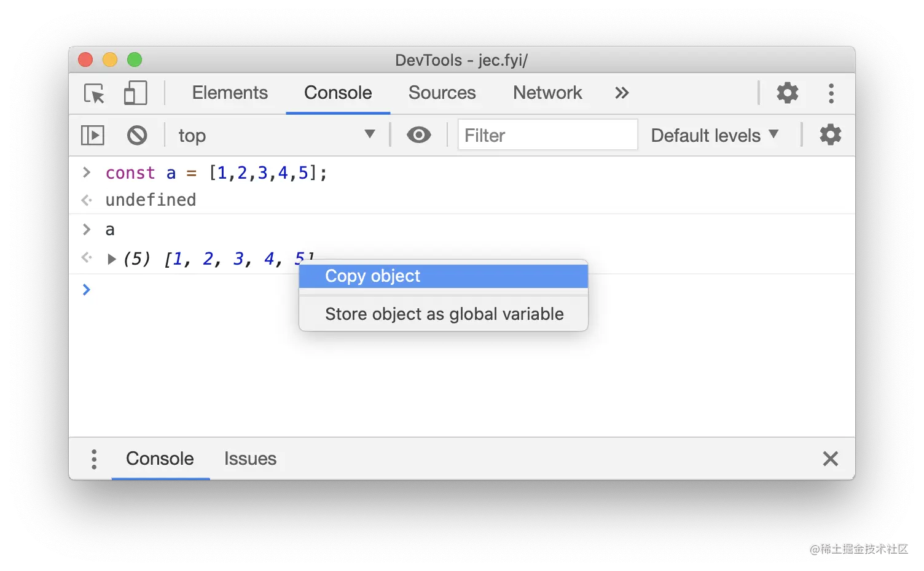The height and width of the screenshot is (571, 924).
Task: Click into the Filter input field
Action: coord(547,135)
